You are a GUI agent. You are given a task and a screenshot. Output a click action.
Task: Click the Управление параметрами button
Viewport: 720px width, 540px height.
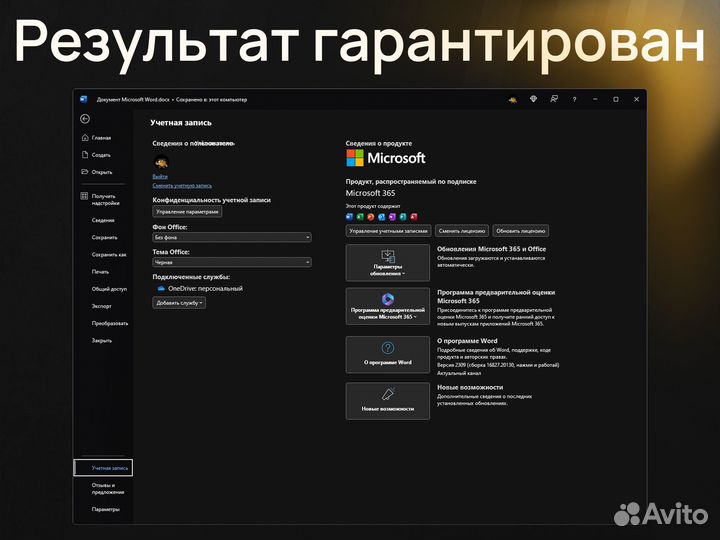187,212
